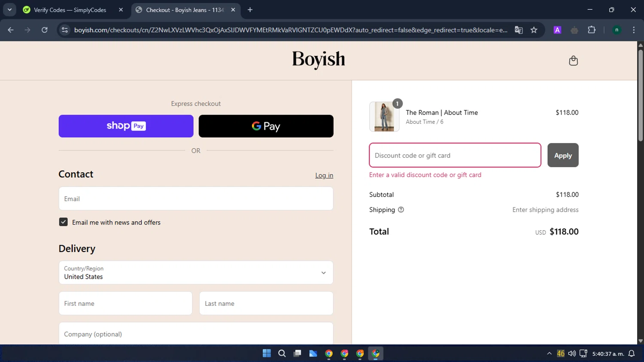Focus the Discount code or gift card field
Screen dimensions: 644x362
(455, 155)
